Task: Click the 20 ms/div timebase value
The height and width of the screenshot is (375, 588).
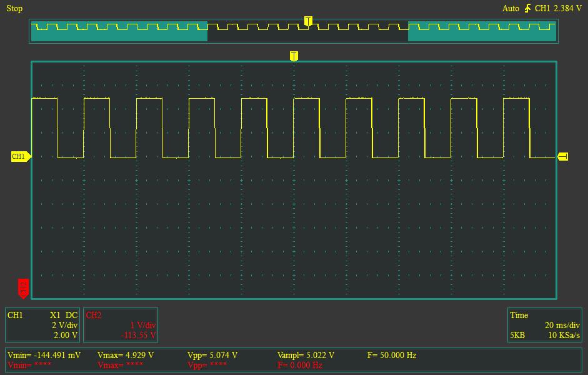Action: [562, 326]
